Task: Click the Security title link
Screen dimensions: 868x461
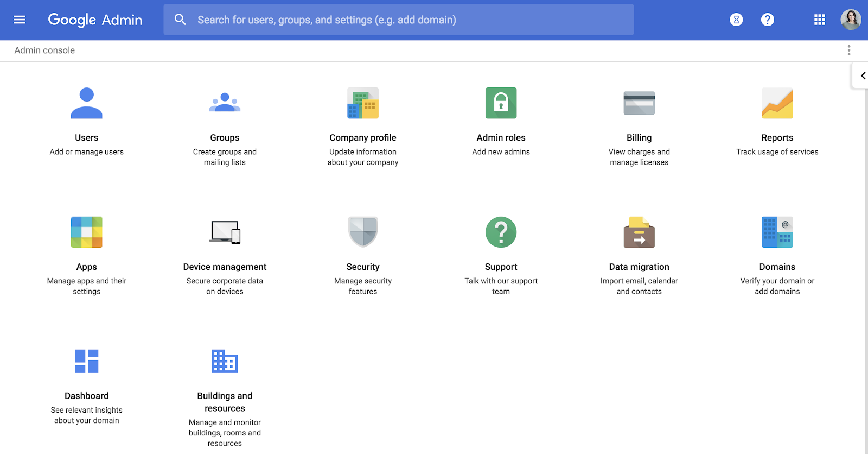Action: coord(363,267)
